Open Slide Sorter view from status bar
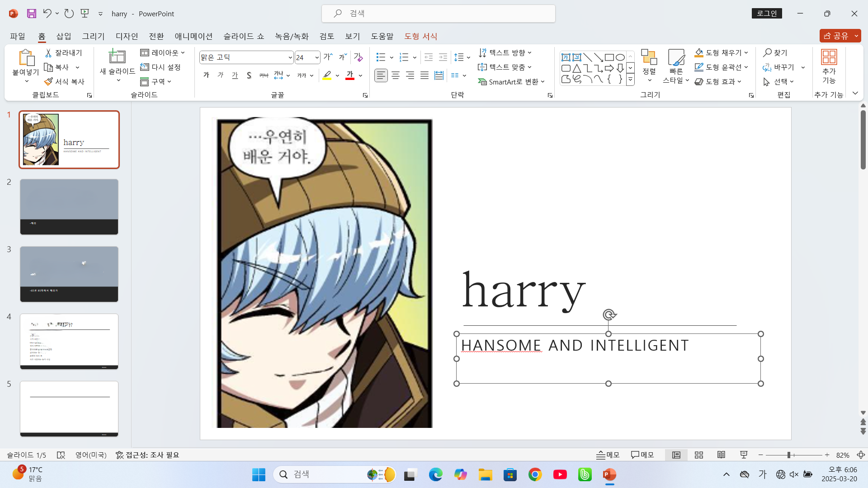The height and width of the screenshot is (488, 868). pyautogui.click(x=699, y=455)
